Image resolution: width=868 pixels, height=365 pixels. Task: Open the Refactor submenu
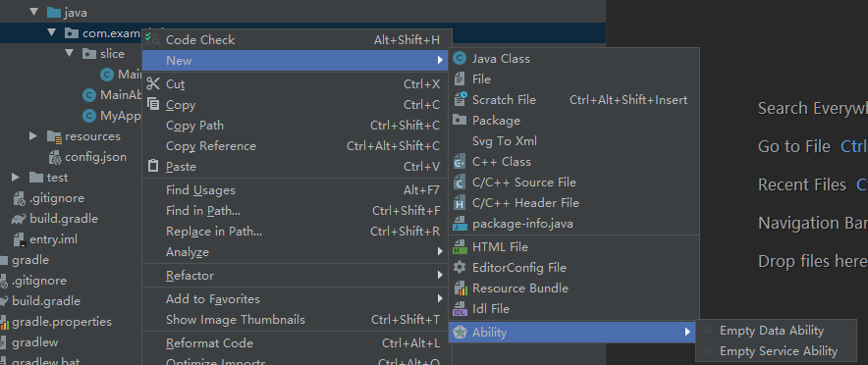tap(297, 276)
